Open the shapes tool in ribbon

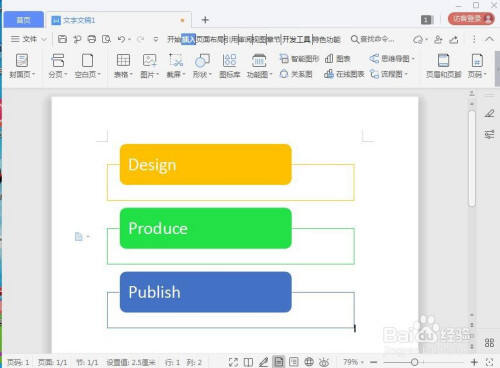pos(202,60)
